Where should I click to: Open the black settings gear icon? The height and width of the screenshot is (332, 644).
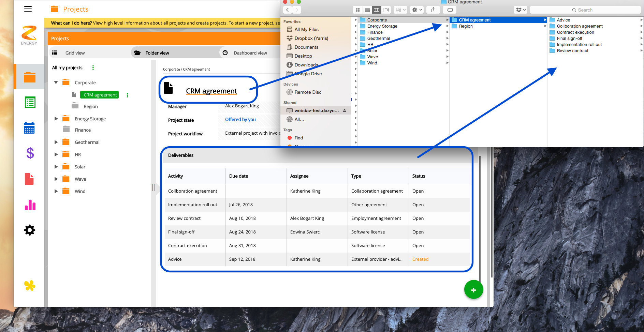(30, 230)
